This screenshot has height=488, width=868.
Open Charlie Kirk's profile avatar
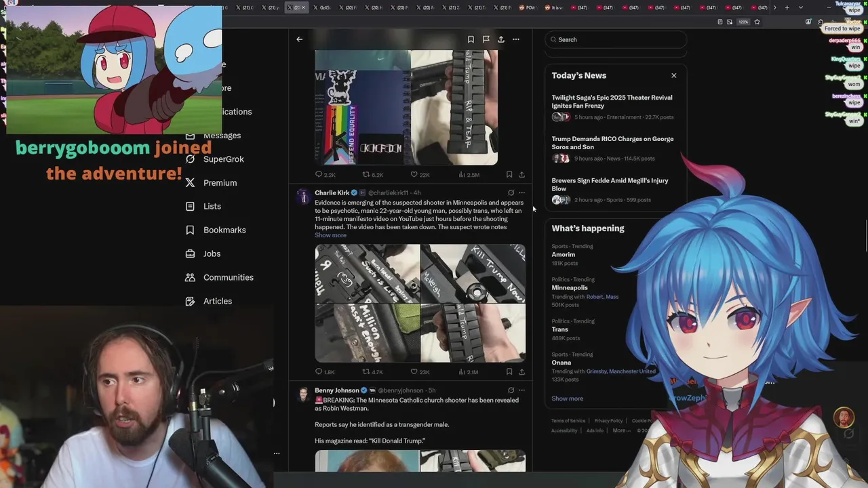tap(303, 196)
